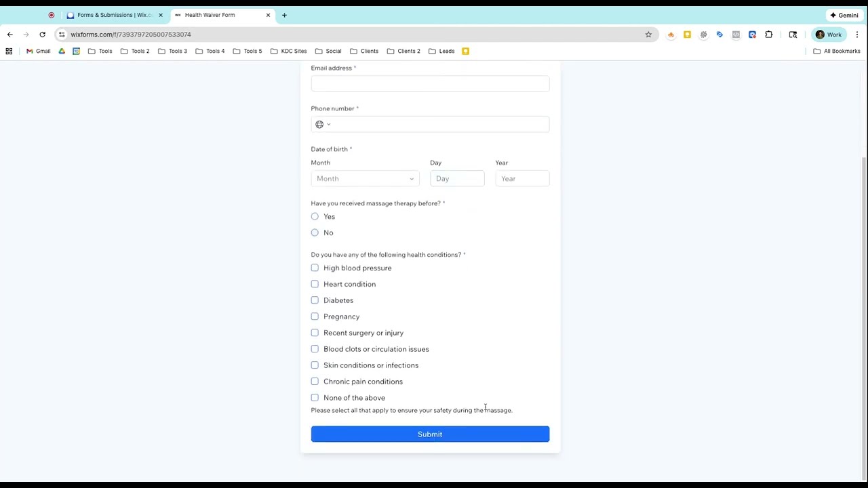Tick None of the above
This screenshot has height=488, width=868.
(315, 398)
